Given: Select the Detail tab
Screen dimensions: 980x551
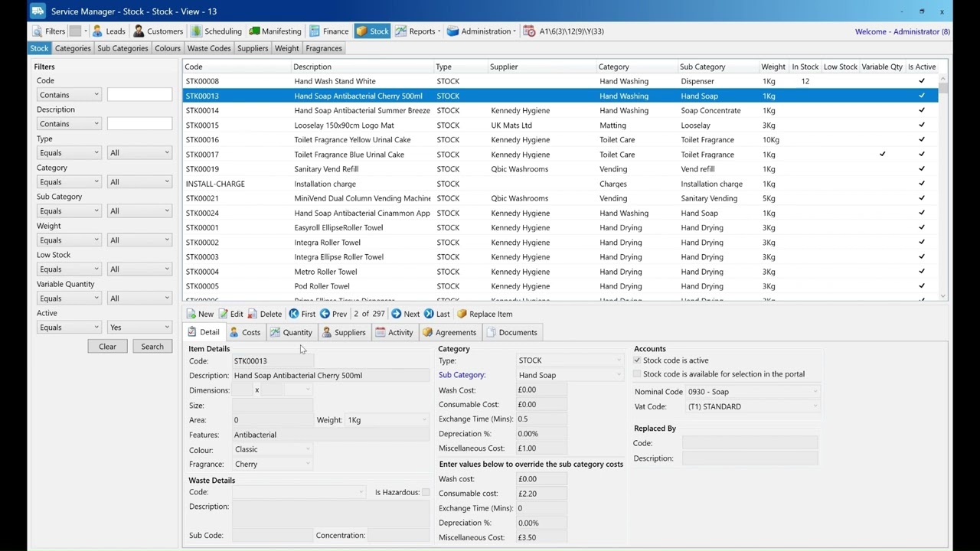Looking at the screenshot, I should 204,332.
